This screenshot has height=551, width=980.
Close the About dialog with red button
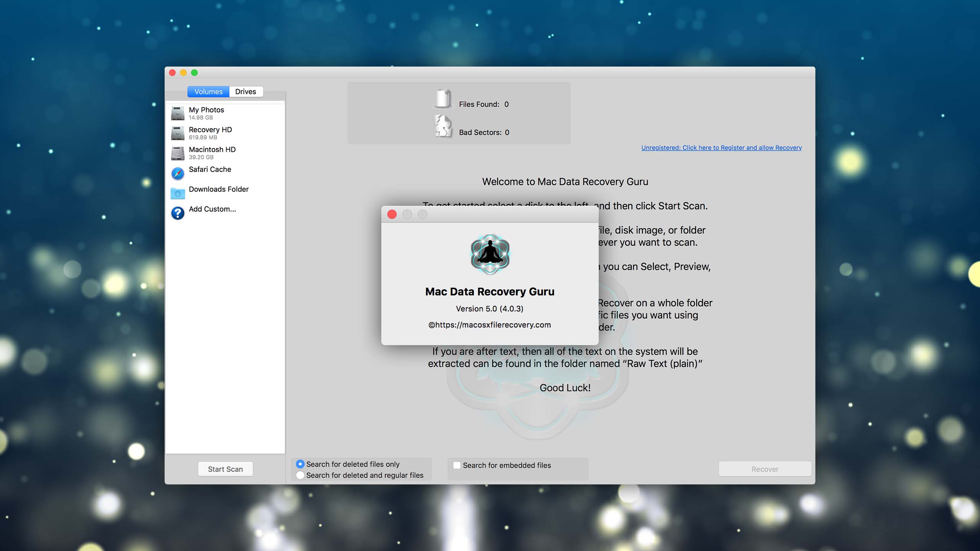392,214
